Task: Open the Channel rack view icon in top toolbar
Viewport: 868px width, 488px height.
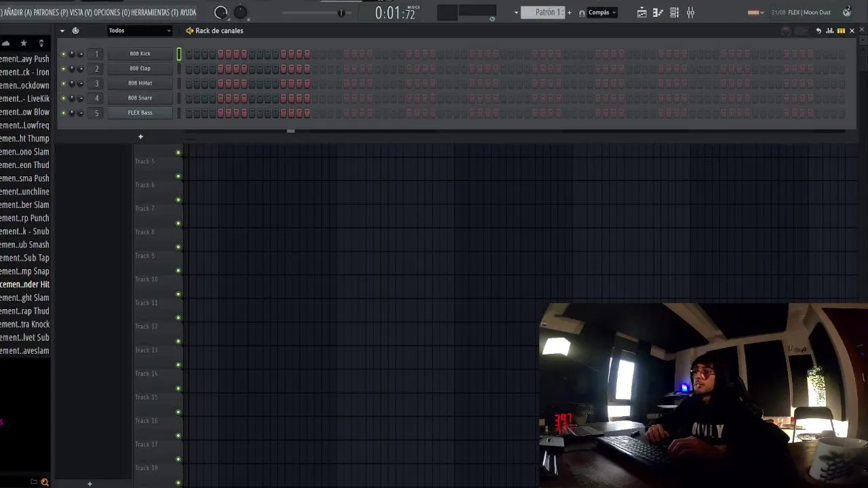Action: [x=674, y=12]
